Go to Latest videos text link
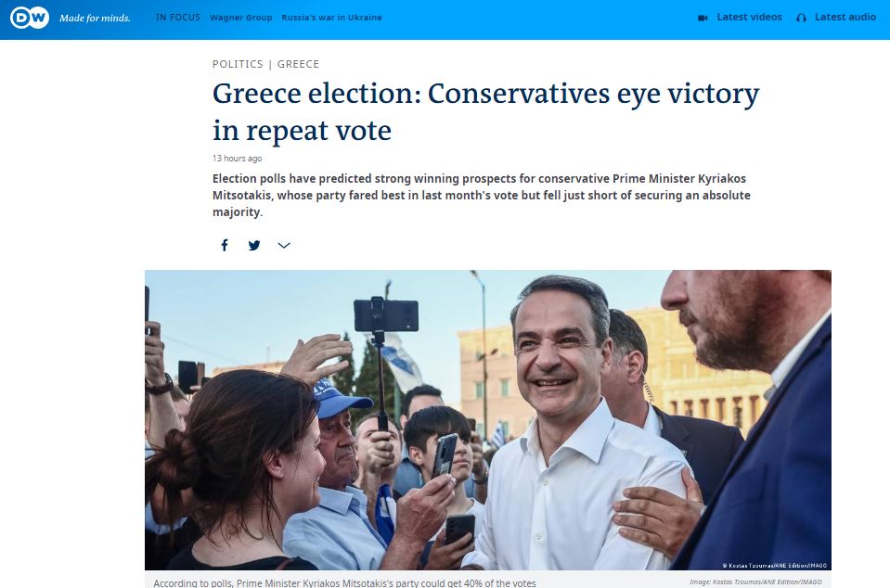890x588 pixels. (x=749, y=18)
